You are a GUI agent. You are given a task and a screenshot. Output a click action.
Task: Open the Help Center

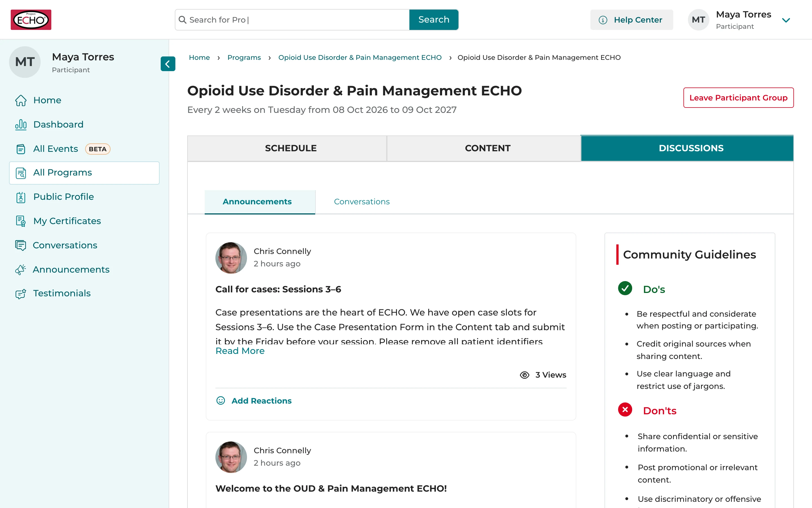(x=632, y=20)
